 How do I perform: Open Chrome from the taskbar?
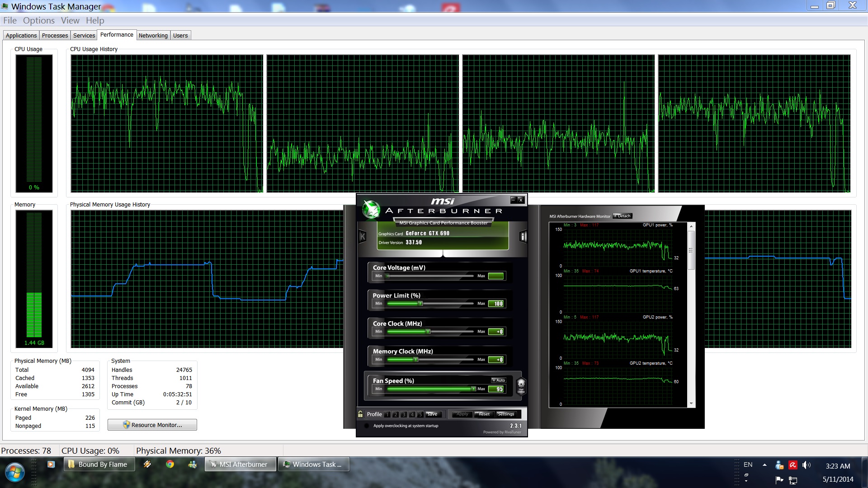pyautogui.click(x=170, y=464)
